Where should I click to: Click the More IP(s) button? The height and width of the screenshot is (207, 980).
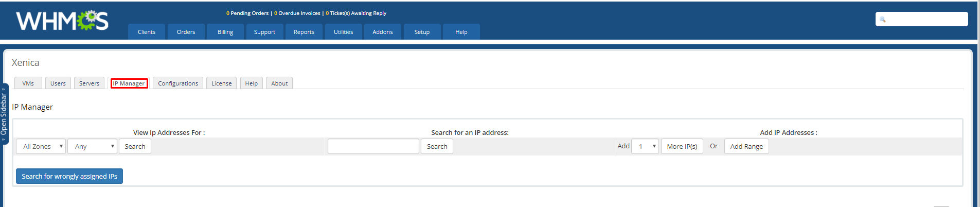(682, 147)
